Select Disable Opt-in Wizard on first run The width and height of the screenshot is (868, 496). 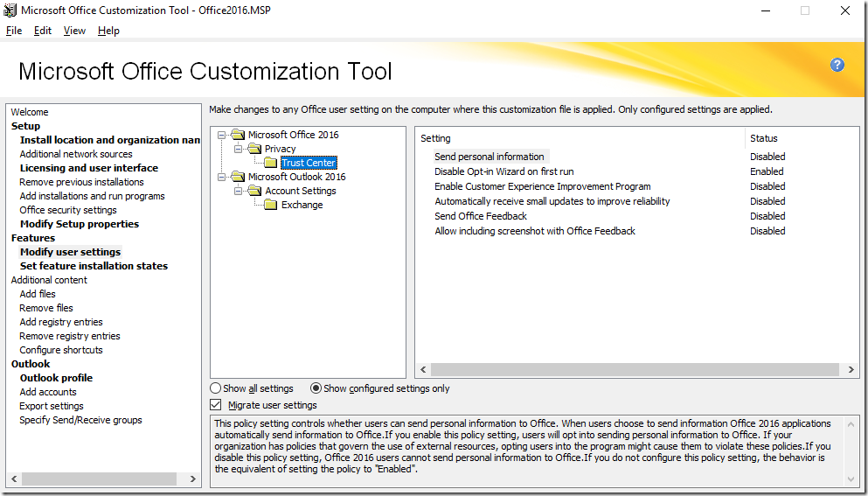tap(503, 171)
